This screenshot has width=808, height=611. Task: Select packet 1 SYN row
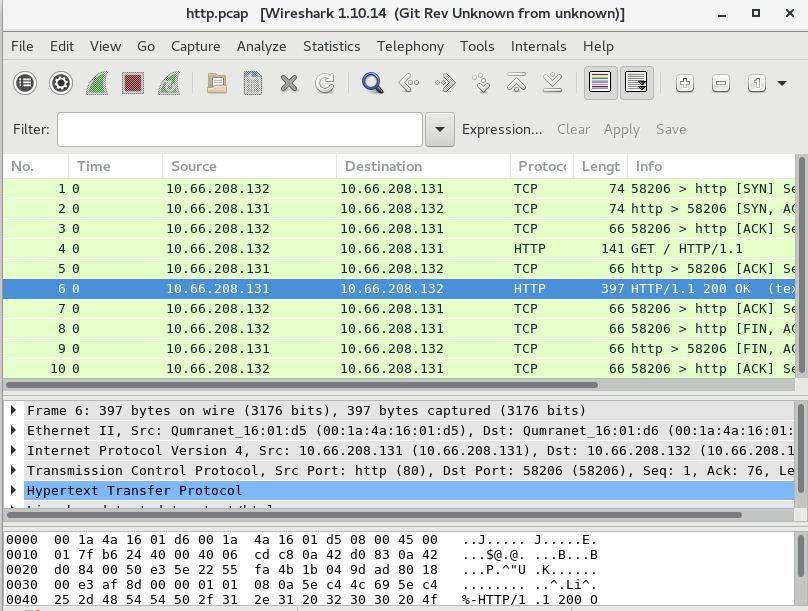(399, 189)
